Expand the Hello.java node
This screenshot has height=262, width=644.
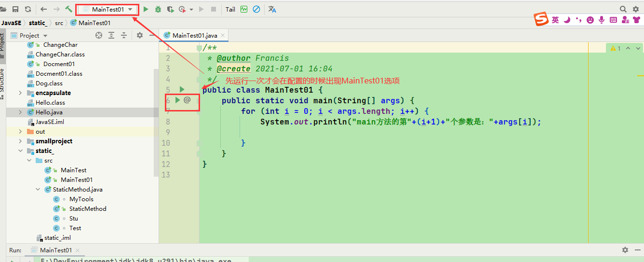[x=20, y=112]
